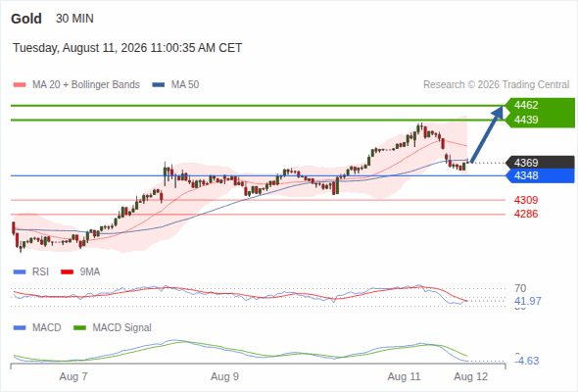Viewport: 578px width, 392px height.
Task: Click the MA 50 blue legend swatch
Action: [x=159, y=85]
